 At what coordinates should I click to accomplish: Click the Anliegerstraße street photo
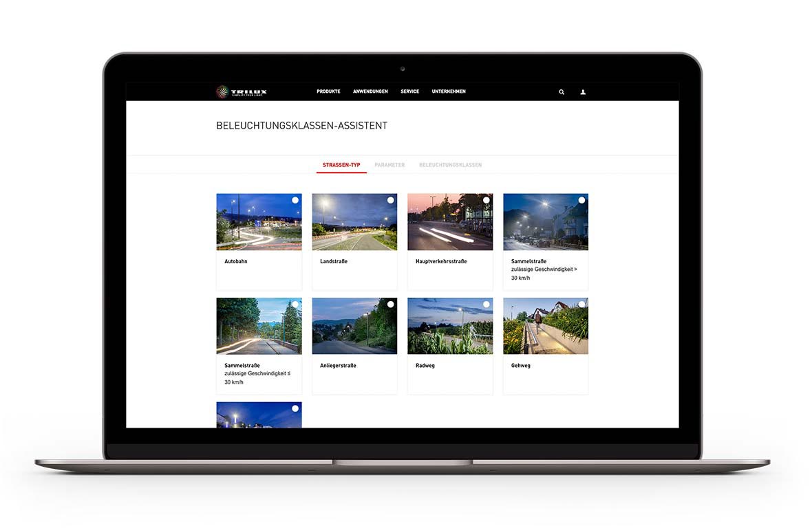click(x=354, y=327)
